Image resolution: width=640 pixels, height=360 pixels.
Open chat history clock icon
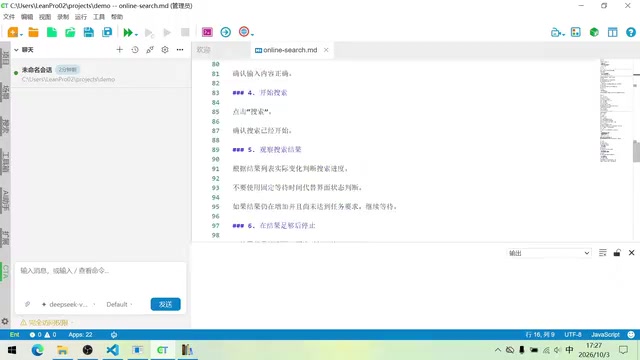click(x=135, y=49)
